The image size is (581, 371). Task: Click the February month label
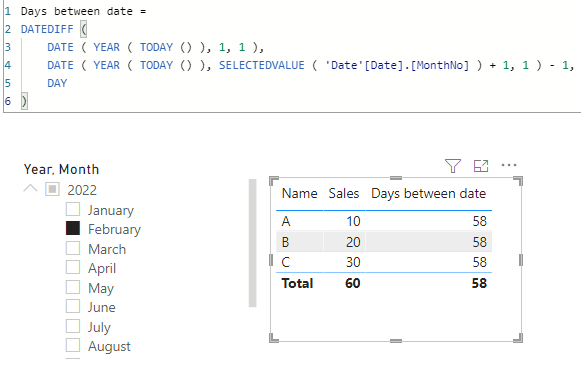tap(114, 229)
